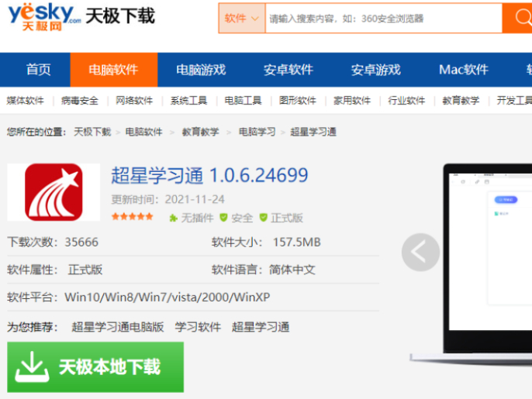532x399 pixels.
Task: Select the Mac软件 tab
Action: click(x=464, y=70)
